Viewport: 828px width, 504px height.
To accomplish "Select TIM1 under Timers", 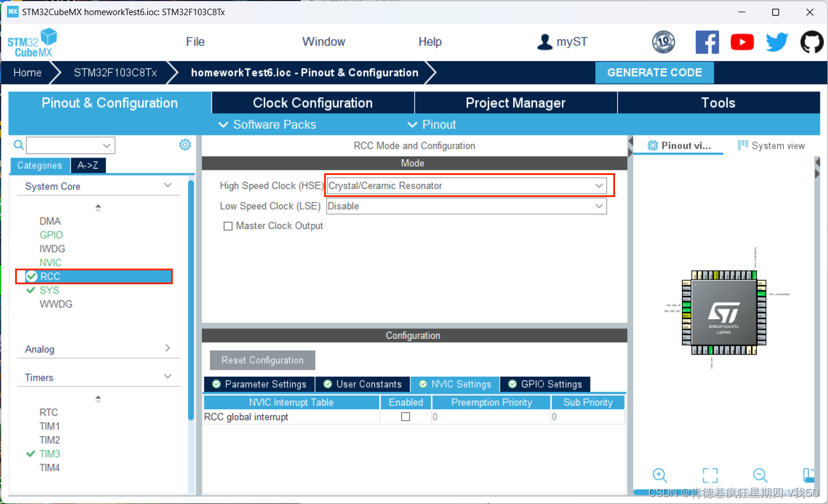I will [x=49, y=426].
